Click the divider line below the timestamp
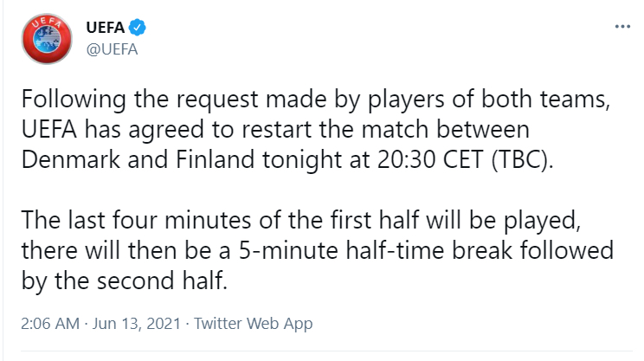Image resolution: width=644 pixels, height=361 pixels. pyautogui.click(x=326, y=351)
